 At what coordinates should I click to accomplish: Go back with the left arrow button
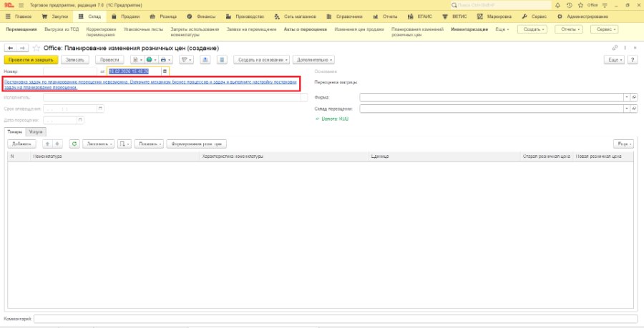coord(10,48)
